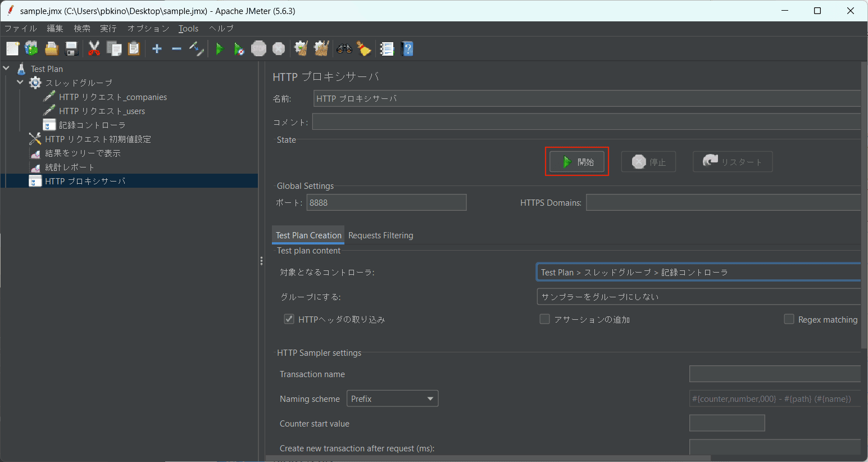Toggle HTTPヘッダの取り込み checkbox
This screenshot has height=462, width=868.
click(x=289, y=319)
